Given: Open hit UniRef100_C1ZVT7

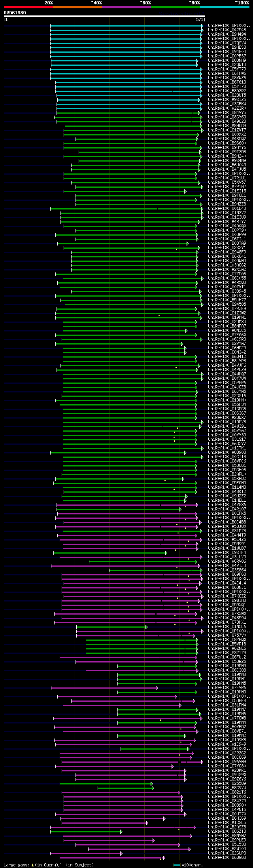Looking at the screenshot, I should [227, 130].
